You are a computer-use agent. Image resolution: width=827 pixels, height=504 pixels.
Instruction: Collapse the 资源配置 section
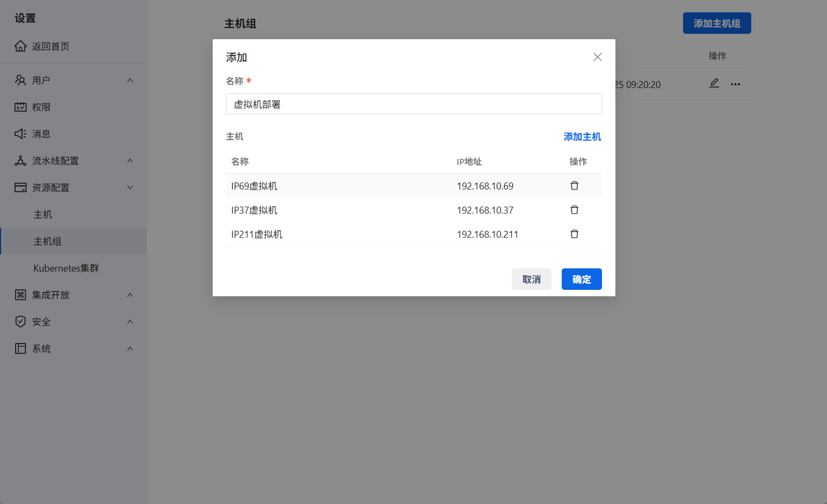pos(129,187)
